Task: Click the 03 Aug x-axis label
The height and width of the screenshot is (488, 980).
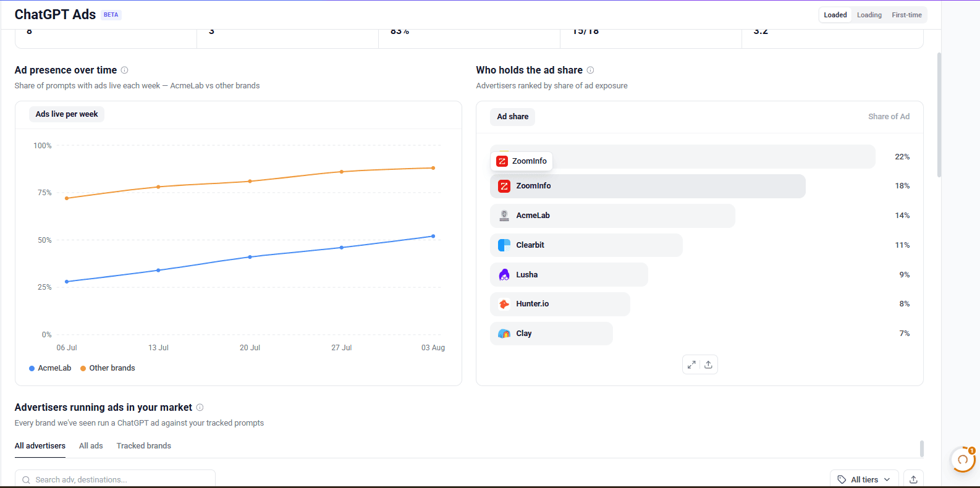Action: (433, 348)
